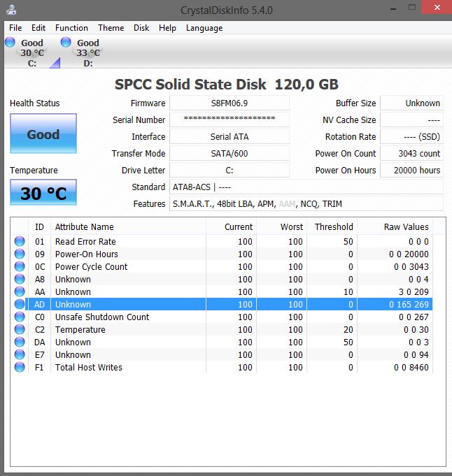Click the Drive Letter field C:
Viewport: 452px width, 476px height.
pos(229,171)
